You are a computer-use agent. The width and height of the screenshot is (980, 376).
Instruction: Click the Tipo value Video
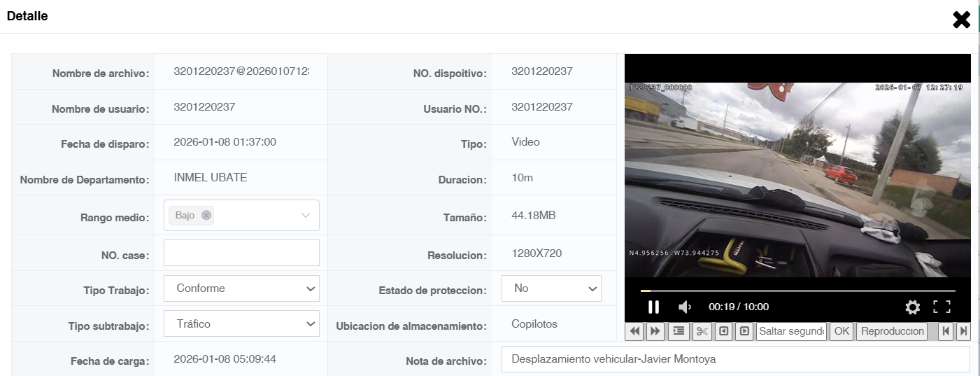click(x=526, y=142)
